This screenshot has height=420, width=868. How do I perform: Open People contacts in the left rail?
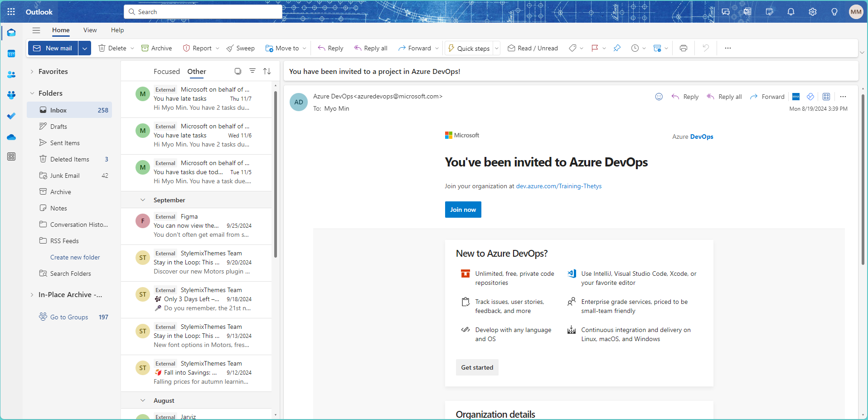(11, 74)
